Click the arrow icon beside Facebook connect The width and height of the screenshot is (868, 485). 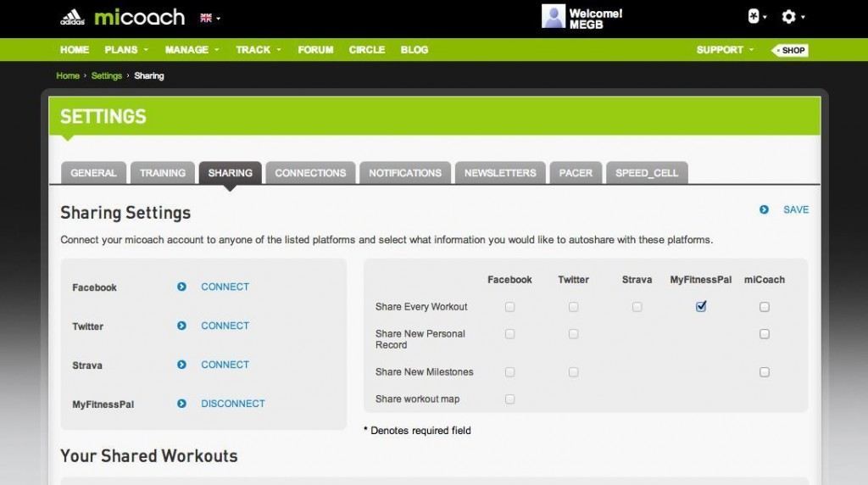tap(181, 287)
